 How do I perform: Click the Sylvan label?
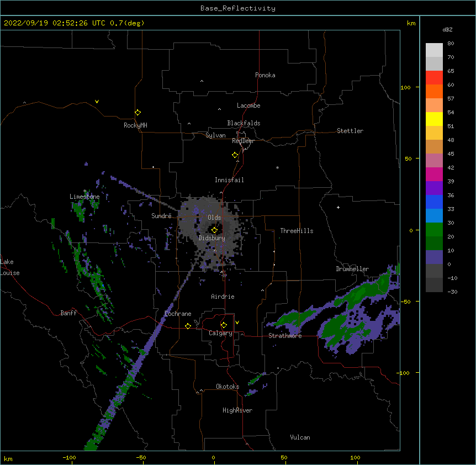pyautogui.click(x=215, y=135)
